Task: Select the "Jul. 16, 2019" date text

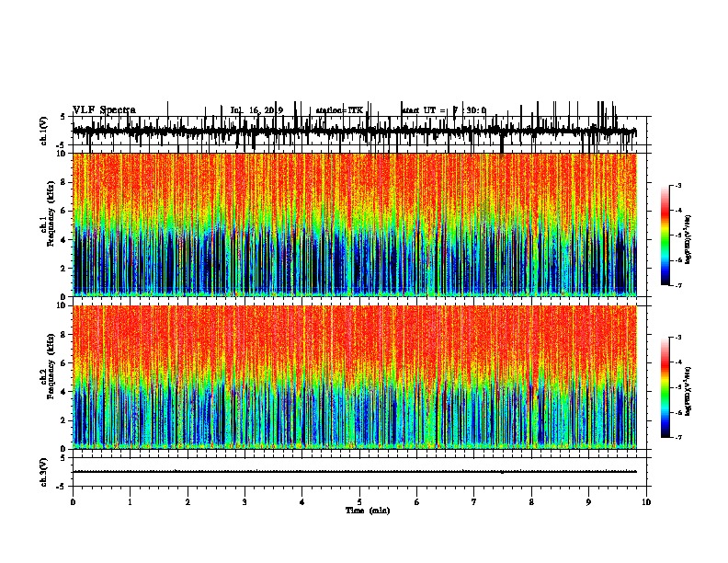Action: tap(256, 110)
